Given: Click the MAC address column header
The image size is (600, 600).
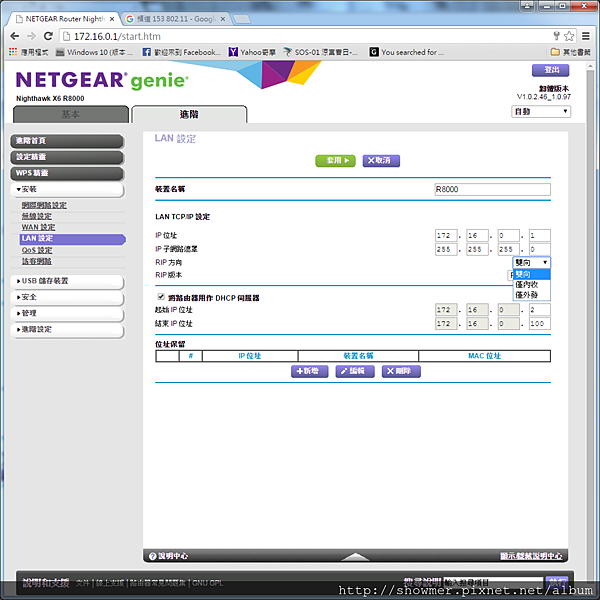Looking at the screenshot, I should [484, 356].
